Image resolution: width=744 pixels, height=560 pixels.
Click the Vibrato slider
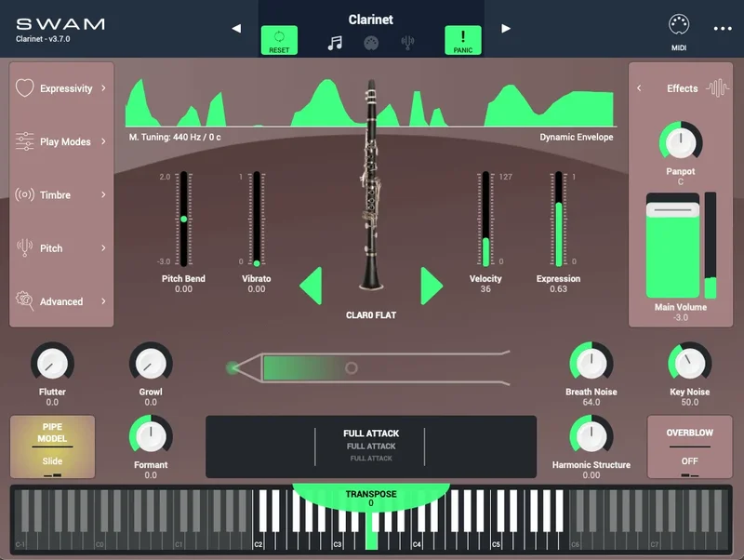point(257,219)
